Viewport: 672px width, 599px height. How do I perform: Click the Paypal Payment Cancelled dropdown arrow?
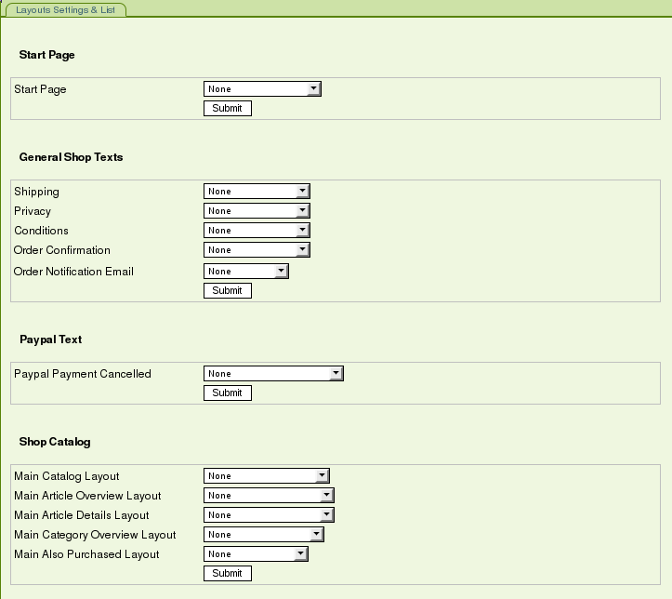pyautogui.click(x=336, y=374)
